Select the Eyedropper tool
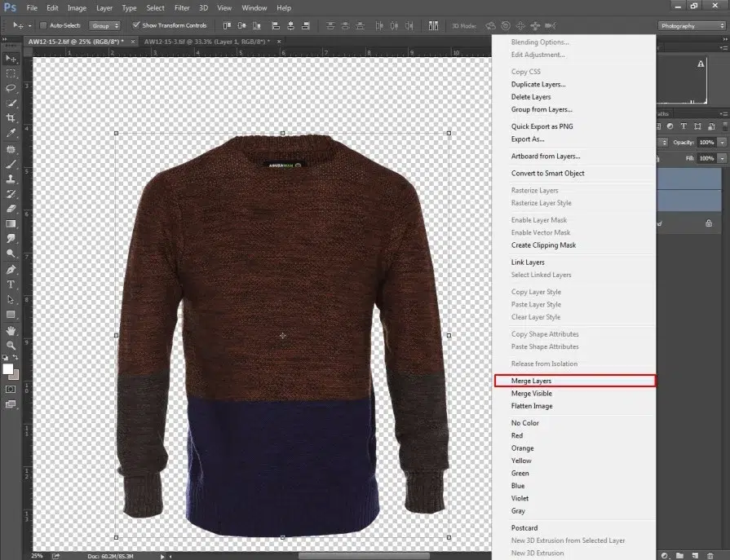Image resolution: width=730 pixels, height=560 pixels. tap(11, 133)
